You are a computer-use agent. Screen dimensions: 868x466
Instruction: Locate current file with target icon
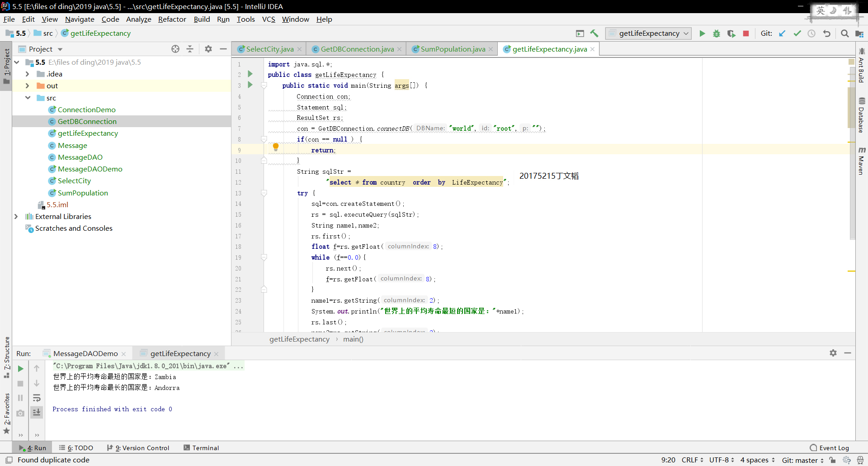[175, 49]
